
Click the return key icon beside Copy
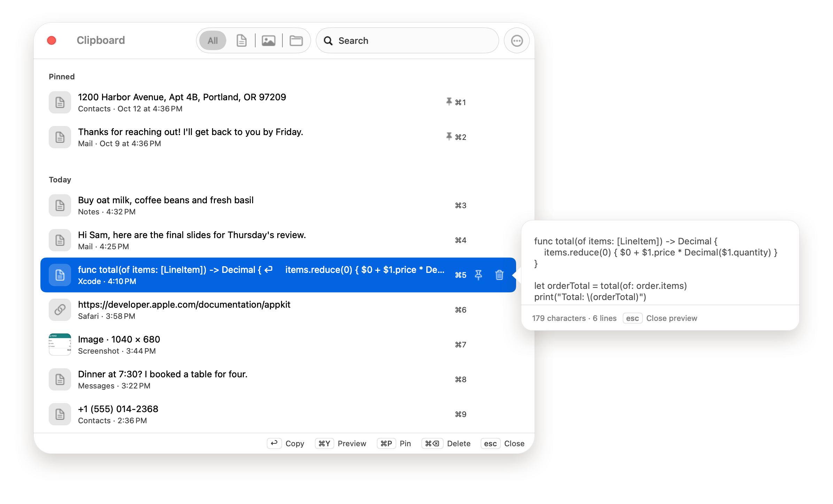274,443
